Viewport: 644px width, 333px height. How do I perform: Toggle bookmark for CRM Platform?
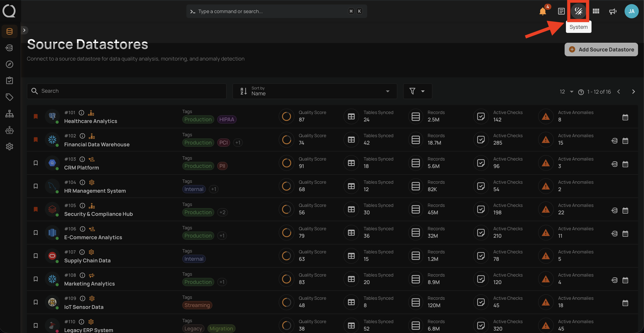[36, 163]
